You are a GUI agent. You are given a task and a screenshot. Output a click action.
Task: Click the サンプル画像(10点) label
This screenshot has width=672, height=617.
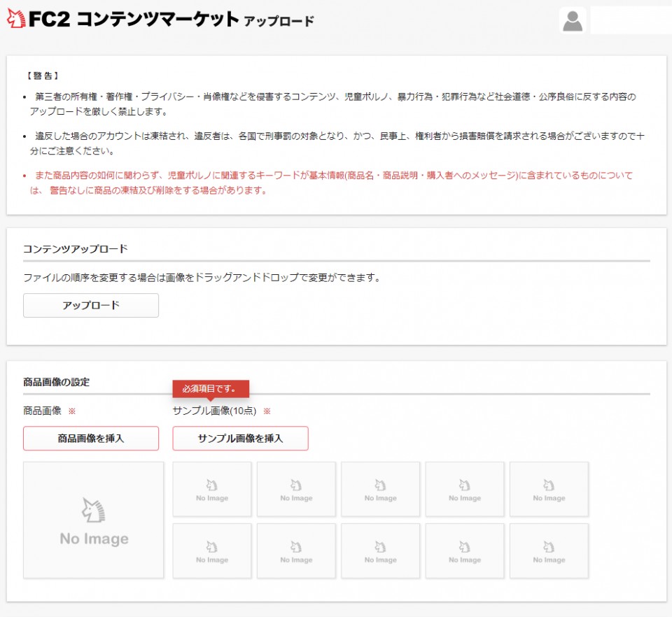pos(214,411)
